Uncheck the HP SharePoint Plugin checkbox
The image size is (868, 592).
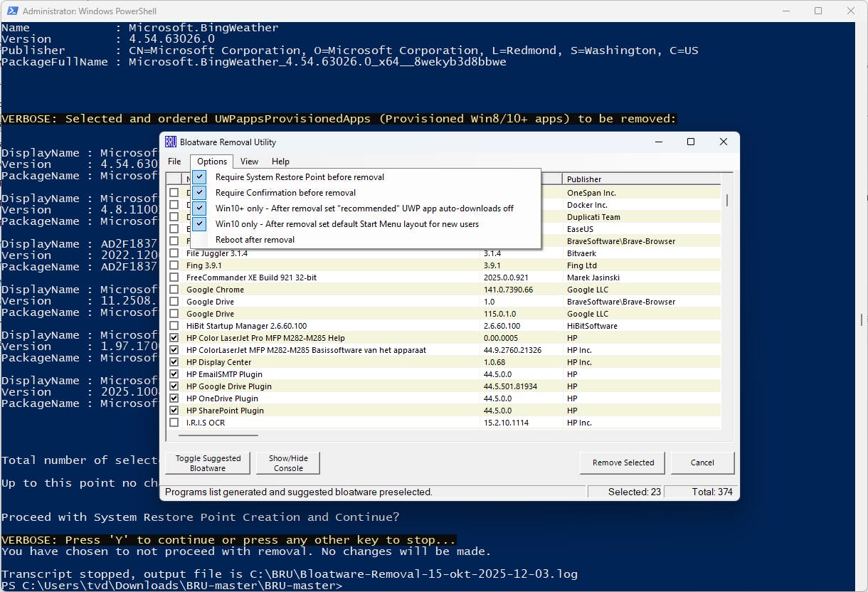(174, 411)
